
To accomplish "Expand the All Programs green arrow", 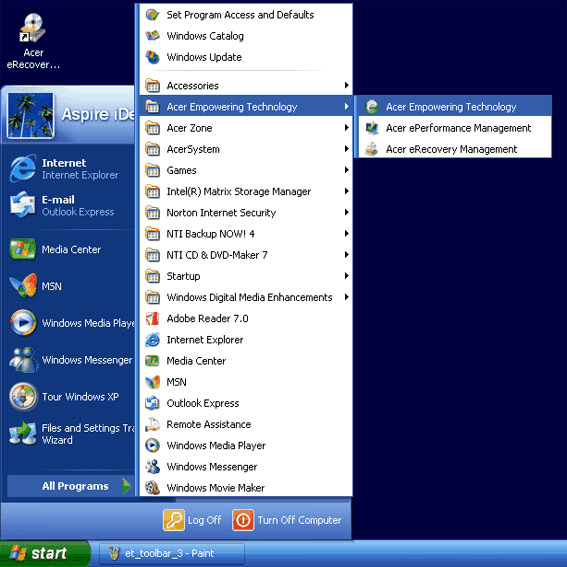I will click(126, 486).
